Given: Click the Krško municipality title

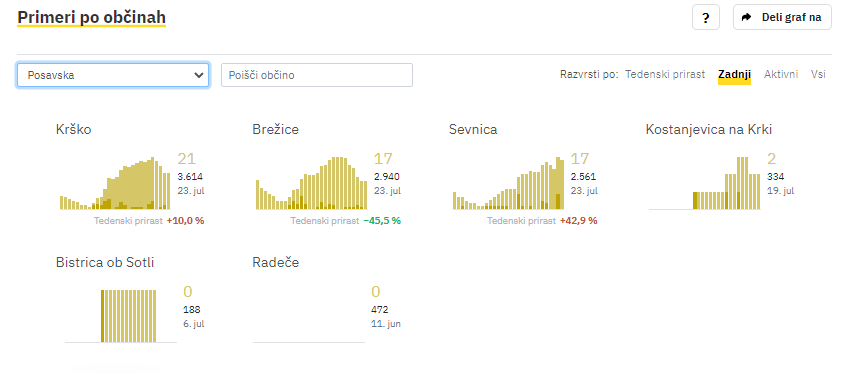Looking at the screenshot, I should pos(74,130).
